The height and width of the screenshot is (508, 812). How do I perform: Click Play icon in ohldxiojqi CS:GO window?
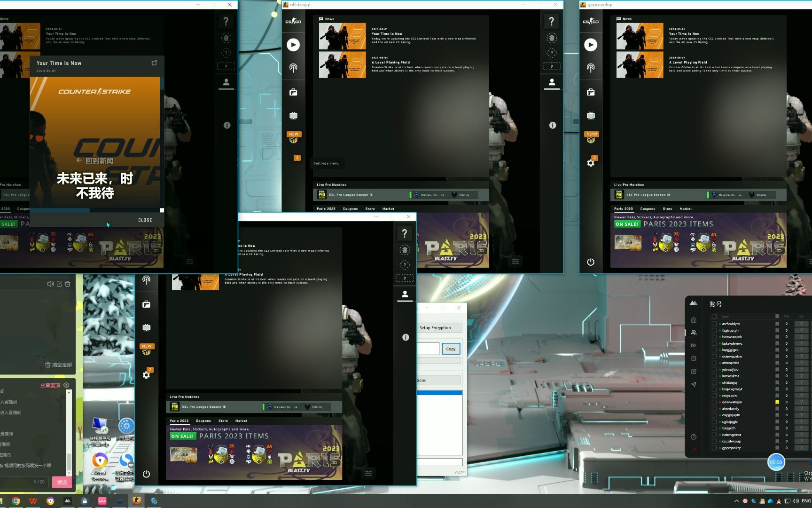[x=293, y=45]
